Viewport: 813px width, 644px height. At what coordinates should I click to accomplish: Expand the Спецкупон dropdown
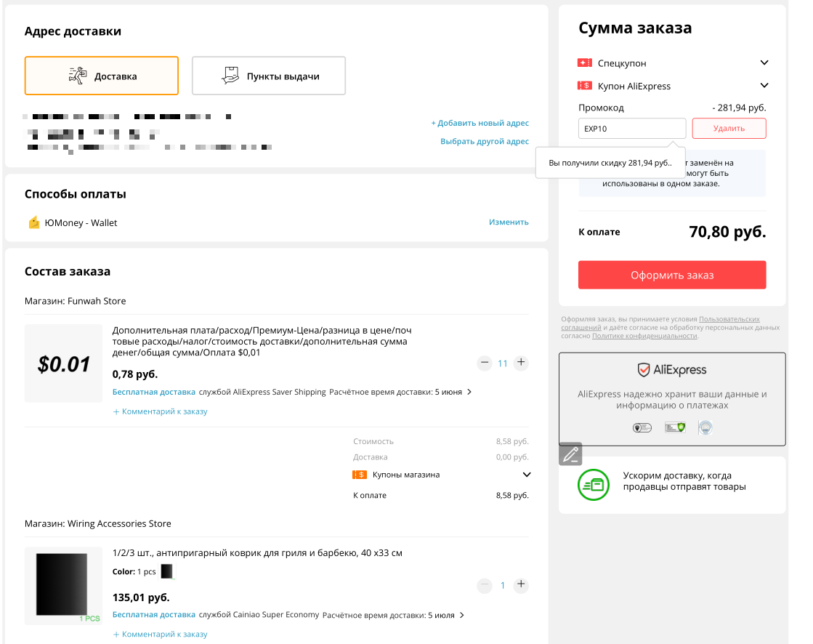coord(764,63)
